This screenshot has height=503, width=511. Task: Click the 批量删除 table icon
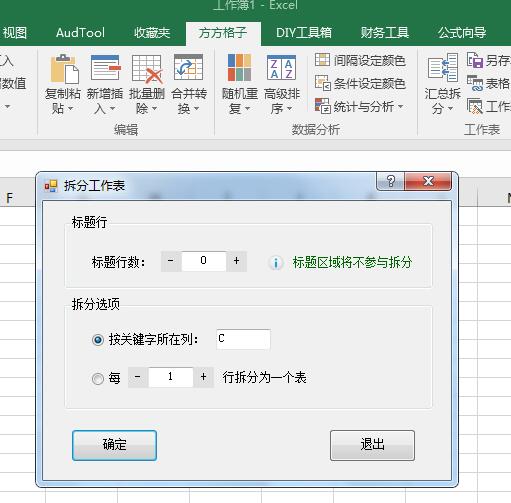(147, 69)
